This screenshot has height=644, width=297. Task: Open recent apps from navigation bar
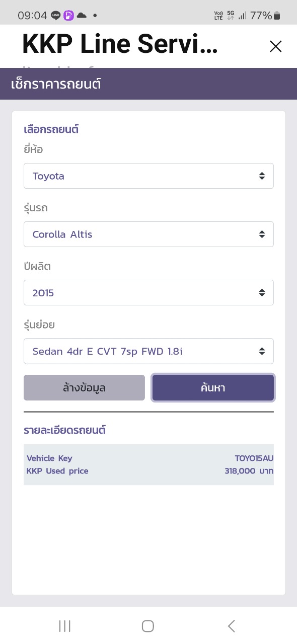pos(64,626)
